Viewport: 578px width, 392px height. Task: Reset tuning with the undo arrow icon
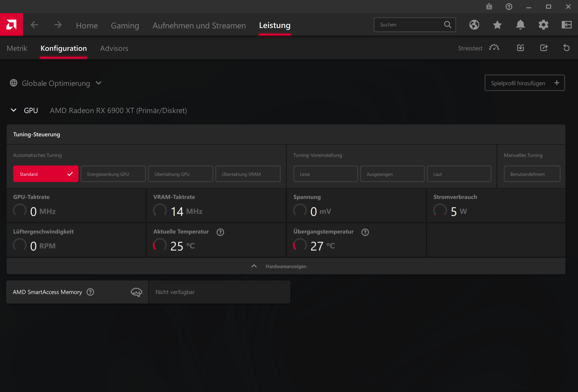566,48
